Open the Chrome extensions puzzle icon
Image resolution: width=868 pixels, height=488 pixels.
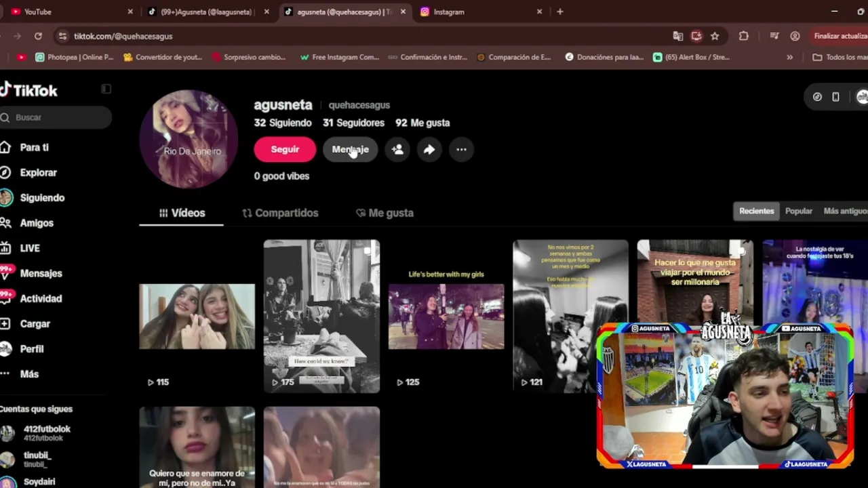pyautogui.click(x=744, y=36)
